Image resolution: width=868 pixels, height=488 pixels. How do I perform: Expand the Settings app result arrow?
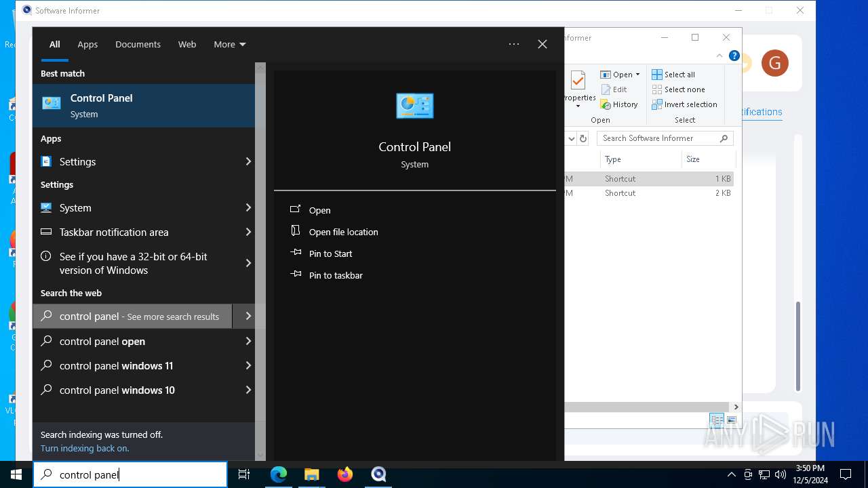click(x=248, y=161)
